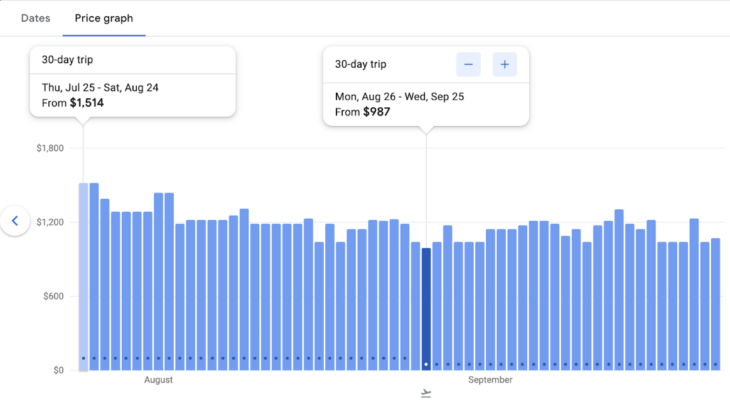The image size is (730, 405).
Task: Click the 'Thu, Jul 25 - Sat, Aug 24' text
Action: coord(100,88)
